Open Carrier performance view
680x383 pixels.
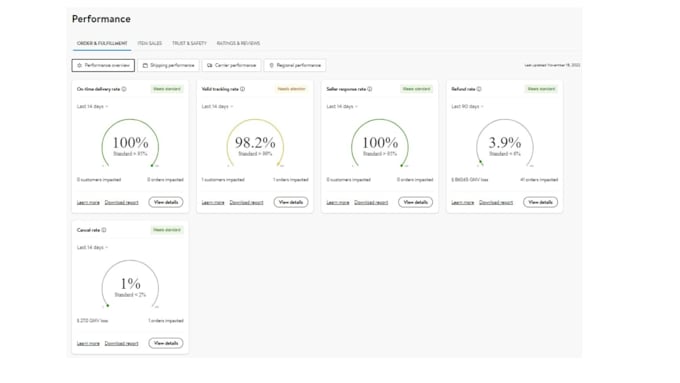point(232,65)
